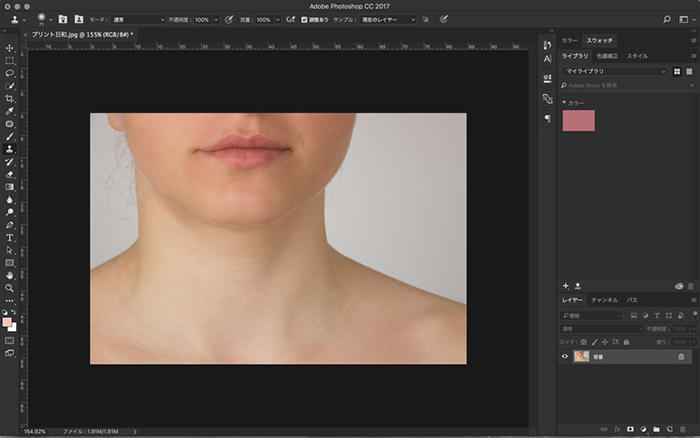The image size is (700, 438).
Task: Select the Path Selection tool
Action: pyautogui.click(x=9, y=250)
